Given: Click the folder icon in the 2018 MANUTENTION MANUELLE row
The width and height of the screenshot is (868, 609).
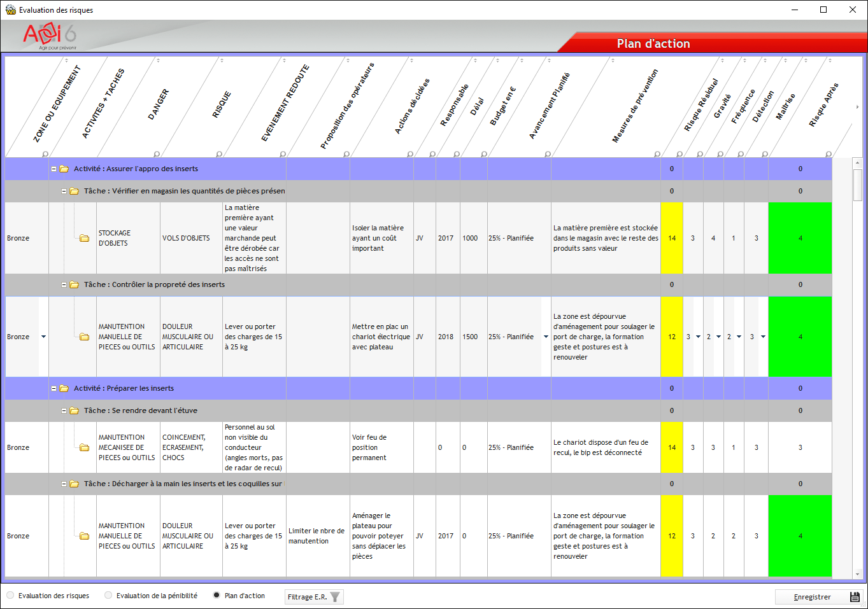Looking at the screenshot, I should pos(85,337).
